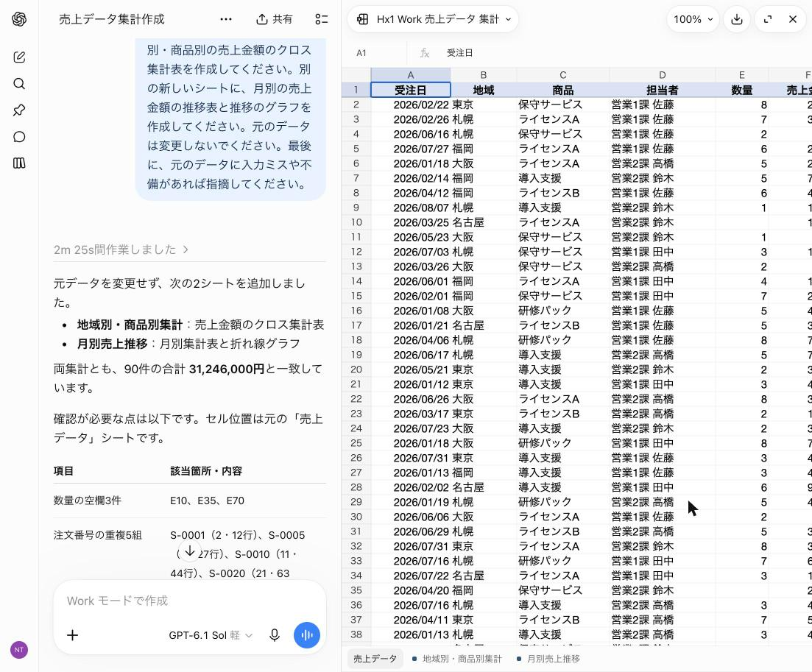812x672 pixels.
Task: Click the 注文番号の重複5組 table row label
Action: click(97, 535)
